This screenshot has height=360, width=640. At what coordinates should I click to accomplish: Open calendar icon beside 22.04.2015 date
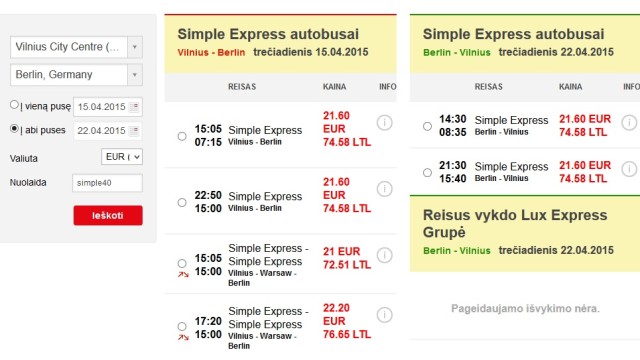[134, 131]
